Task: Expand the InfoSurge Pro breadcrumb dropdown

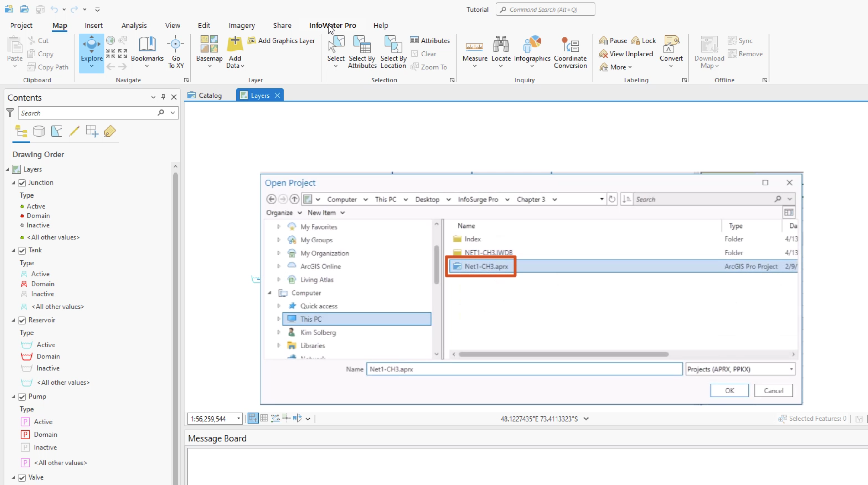Action: (506, 199)
